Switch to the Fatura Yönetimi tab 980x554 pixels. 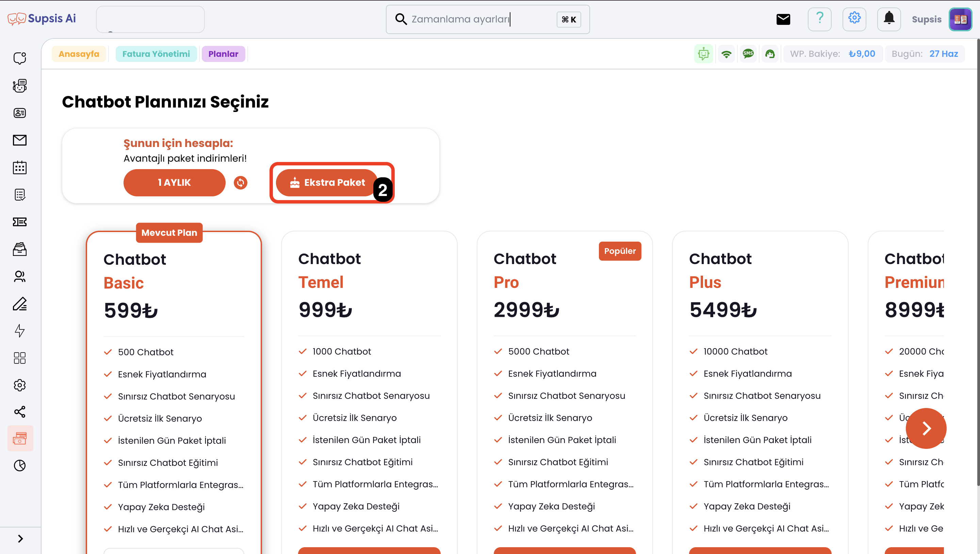pyautogui.click(x=156, y=54)
